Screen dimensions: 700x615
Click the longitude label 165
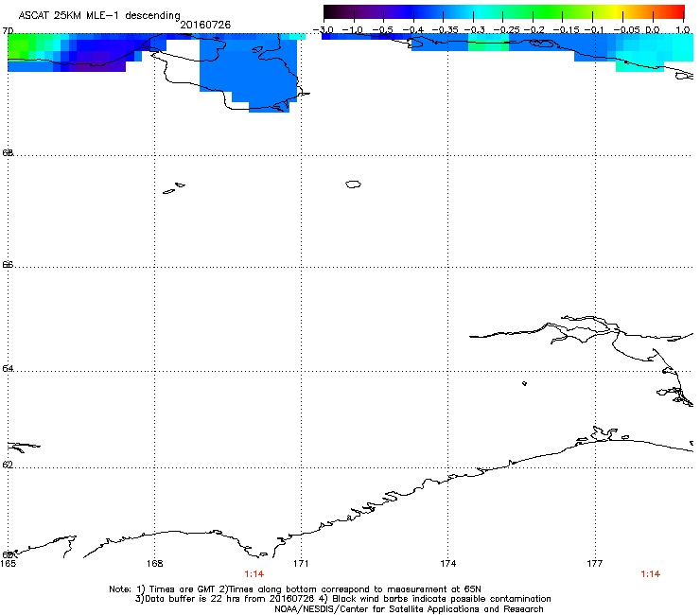click(x=8, y=564)
